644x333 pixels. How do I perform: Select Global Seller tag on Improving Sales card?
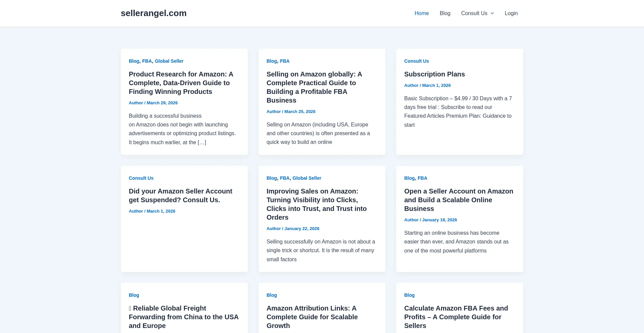(307, 178)
